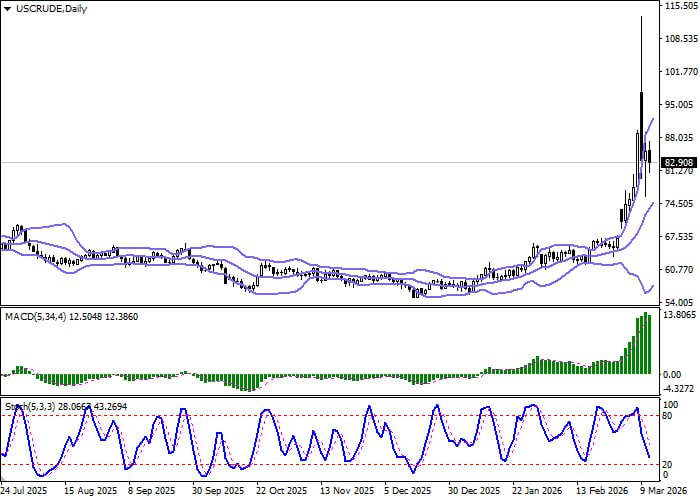Click the 22 Oct 2025 date marker
The height and width of the screenshot is (500, 700).
tap(281, 491)
